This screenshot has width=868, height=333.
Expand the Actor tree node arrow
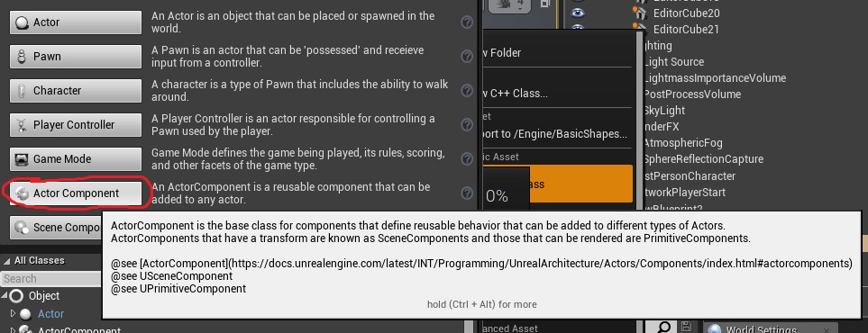pyautogui.click(x=14, y=313)
